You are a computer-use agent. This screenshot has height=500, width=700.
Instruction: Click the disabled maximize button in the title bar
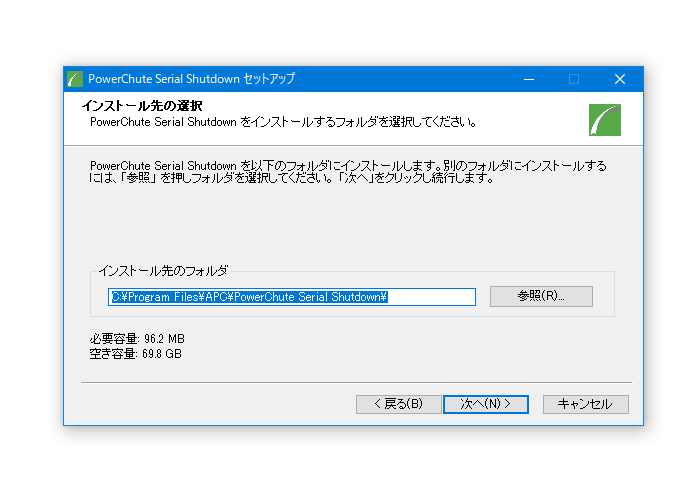pyautogui.click(x=574, y=79)
